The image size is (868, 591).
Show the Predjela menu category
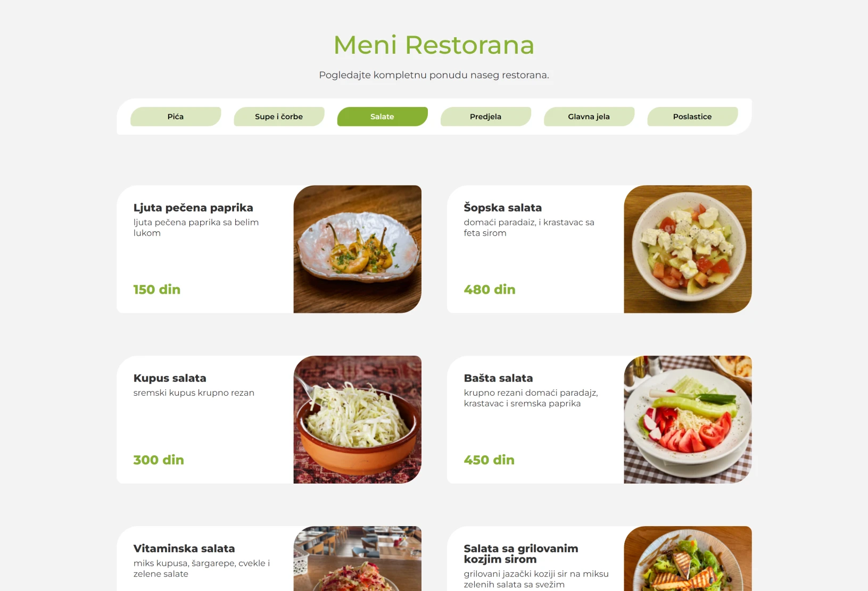click(x=485, y=116)
